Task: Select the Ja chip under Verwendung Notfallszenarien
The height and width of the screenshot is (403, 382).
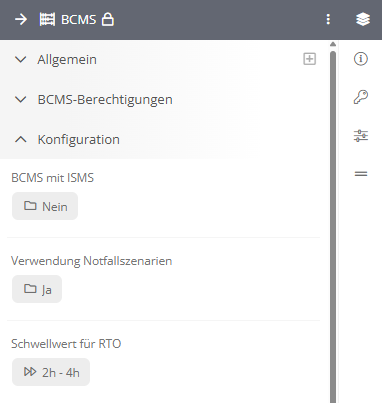Action: tap(37, 289)
